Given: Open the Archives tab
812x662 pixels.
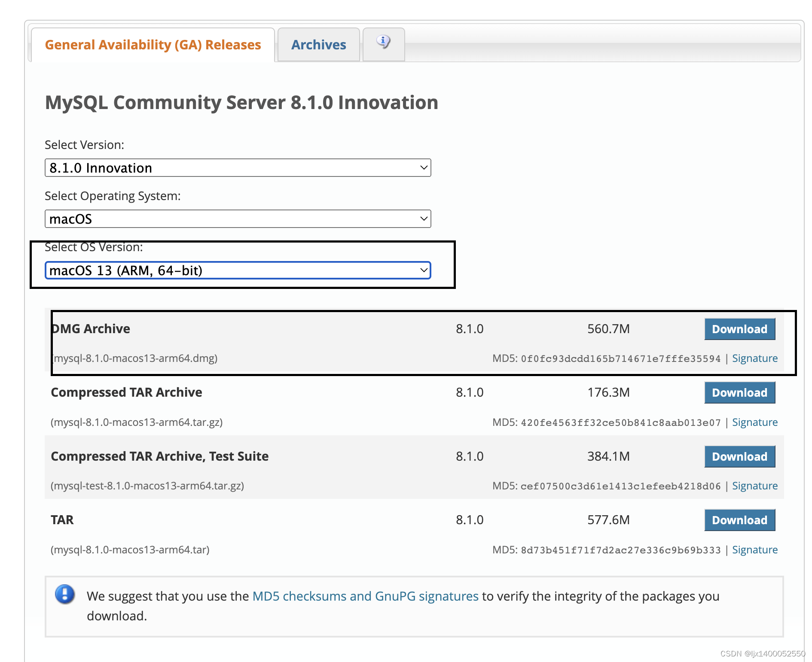Looking at the screenshot, I should click(x=319, y=45).
